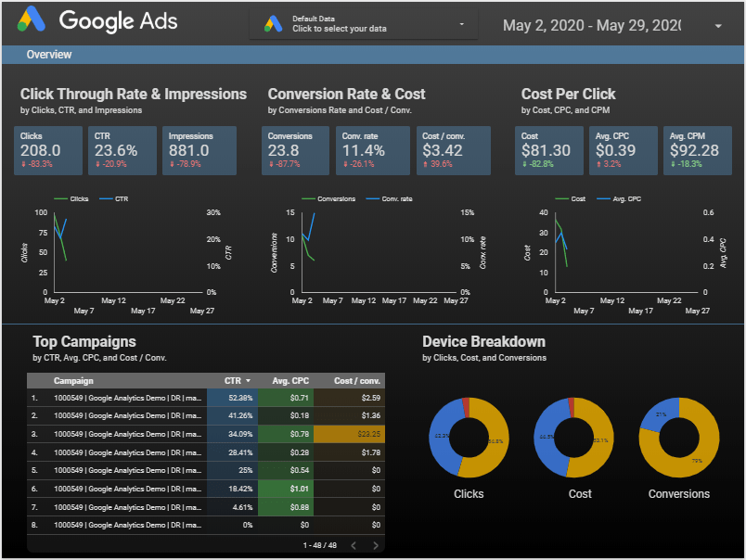
Task: Click the Avg. CPC legend entry in chart
Action: [619, 198]
